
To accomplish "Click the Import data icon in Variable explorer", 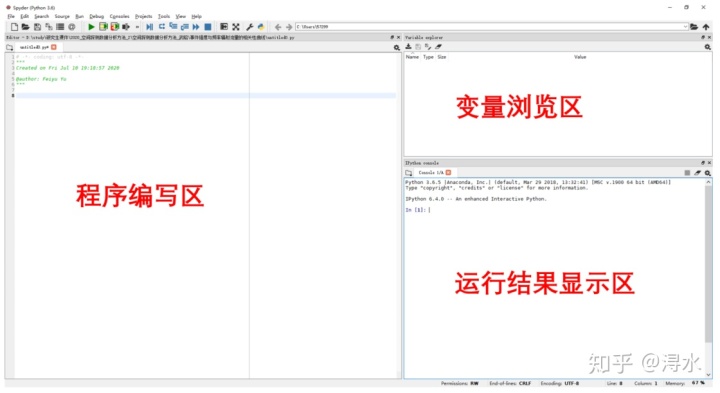I will (408, 47).
